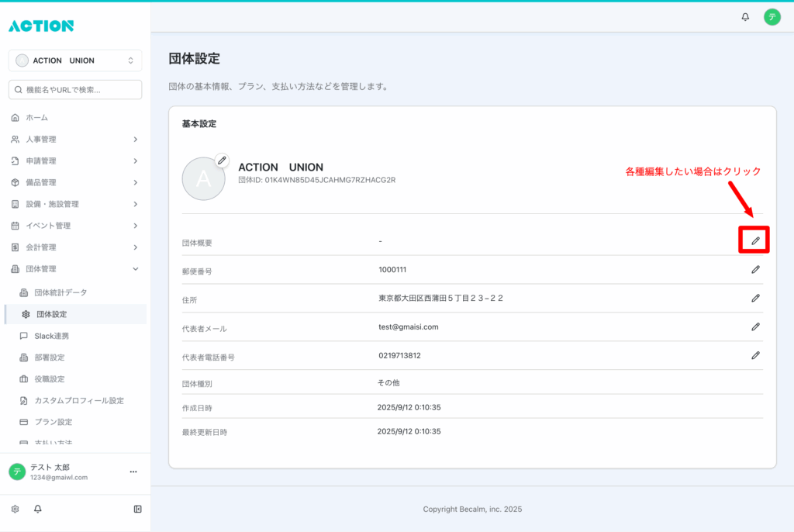Collapse sidebar with the panel toggle icon
The height and width of the screenshot is (532, 794).
pos(137,509)
